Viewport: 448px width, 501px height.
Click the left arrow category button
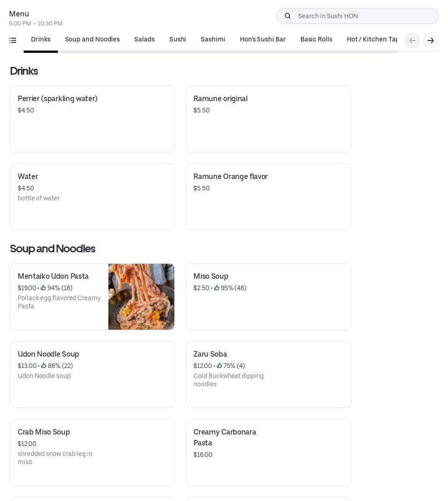412,41
